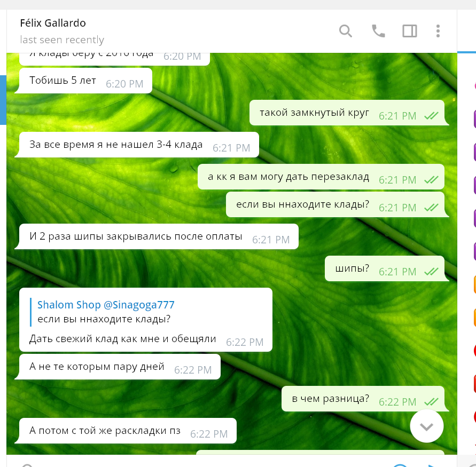476x467 pixels.
Task: Open Félix Gallardo's profile from header name
Action: [53, 23]
